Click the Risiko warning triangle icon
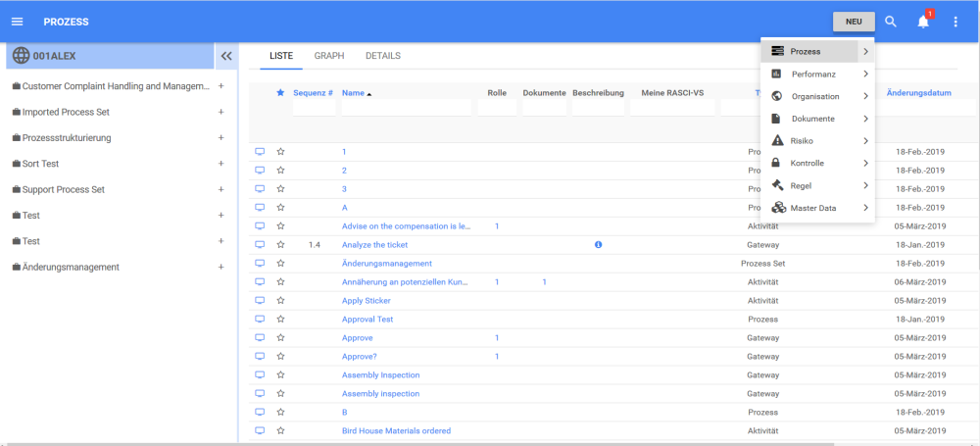The width and height of the screenshot is (980, 446). (x=777, y=141)
